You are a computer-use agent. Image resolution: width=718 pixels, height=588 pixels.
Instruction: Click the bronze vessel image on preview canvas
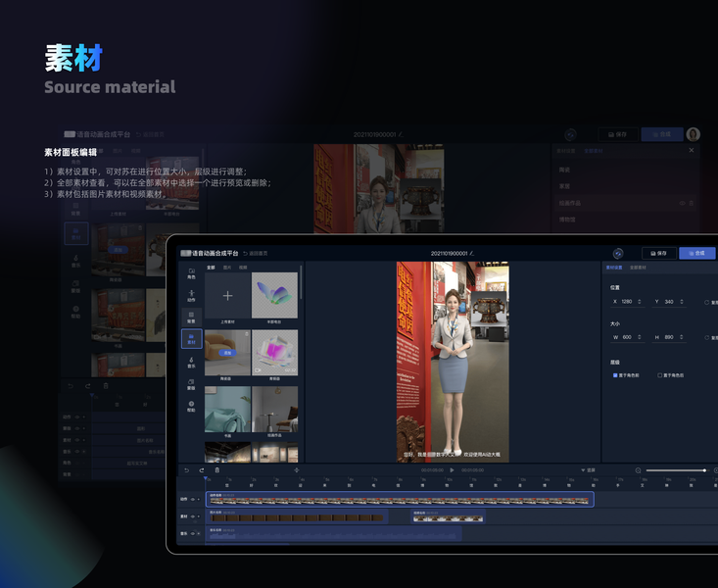coord(489,309)
